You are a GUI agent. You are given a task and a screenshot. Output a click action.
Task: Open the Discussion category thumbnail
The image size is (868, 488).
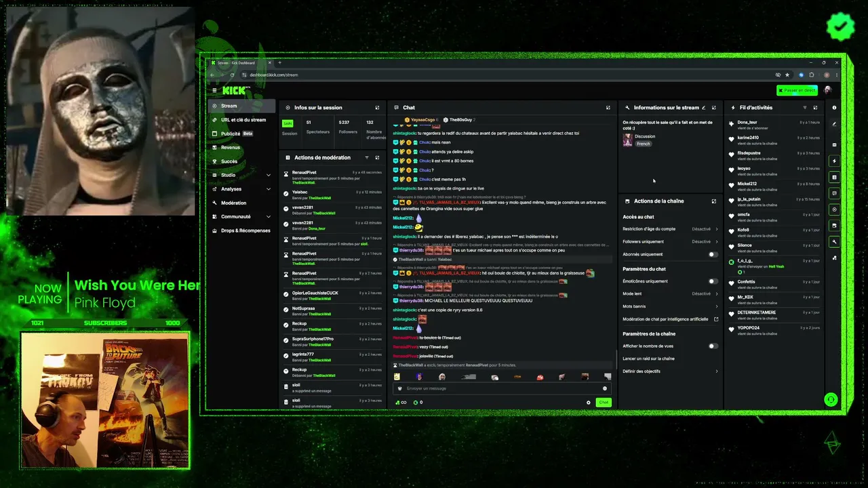(627, 140)
